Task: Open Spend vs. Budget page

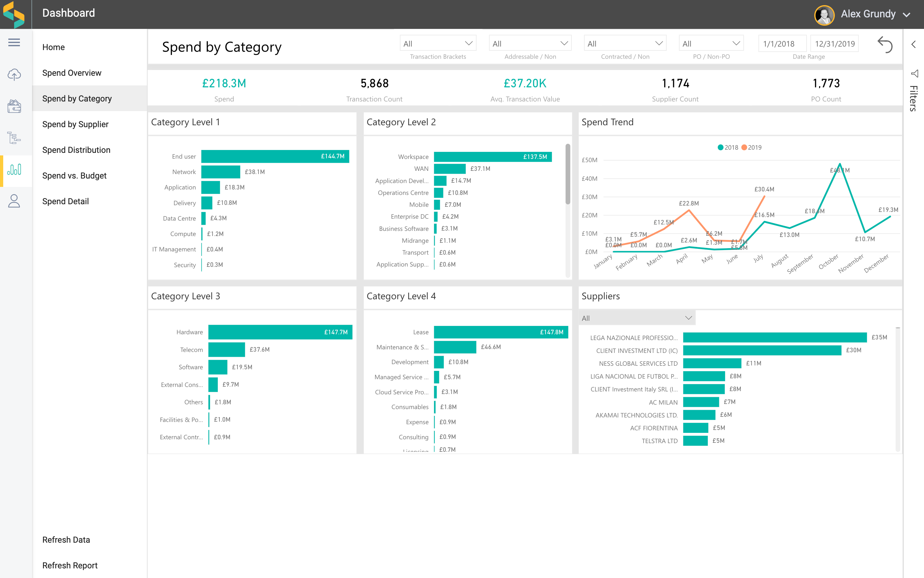Action: [x=74, y=175]
